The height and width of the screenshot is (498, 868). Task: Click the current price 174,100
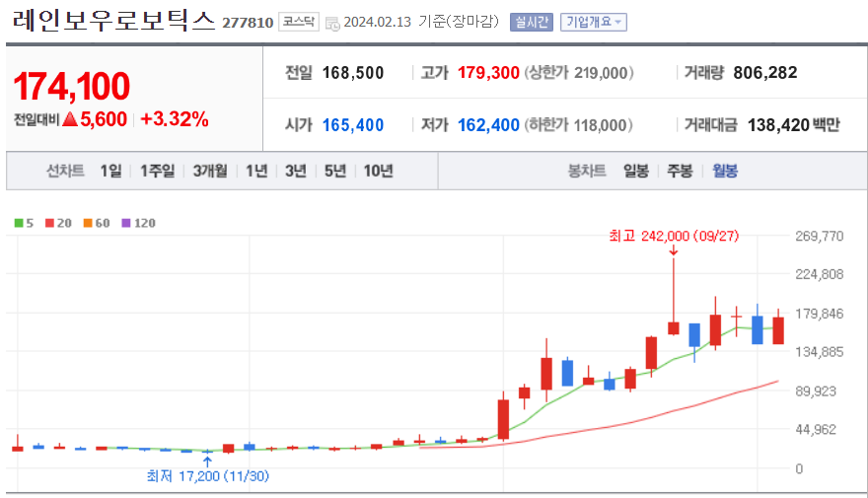pyautogui.click(x=71, y=87)
